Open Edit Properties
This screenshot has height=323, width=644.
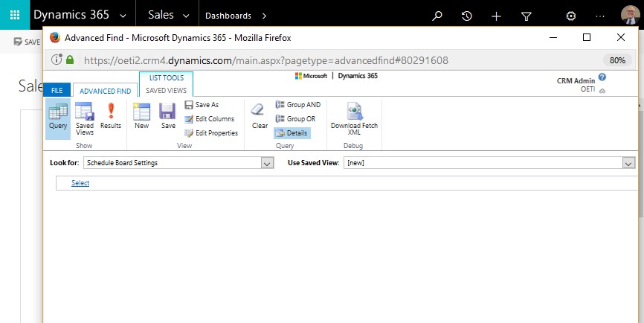[211, 132]
